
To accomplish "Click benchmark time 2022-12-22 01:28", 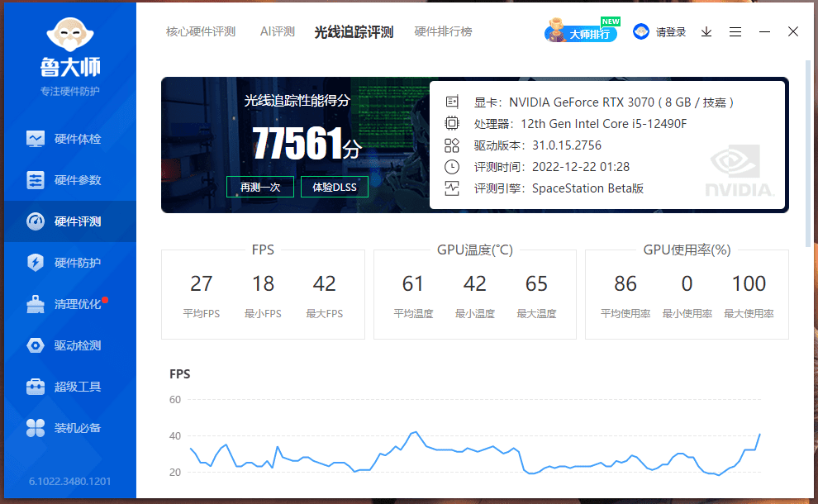I will pyautogui.click(x=581, y=167).
